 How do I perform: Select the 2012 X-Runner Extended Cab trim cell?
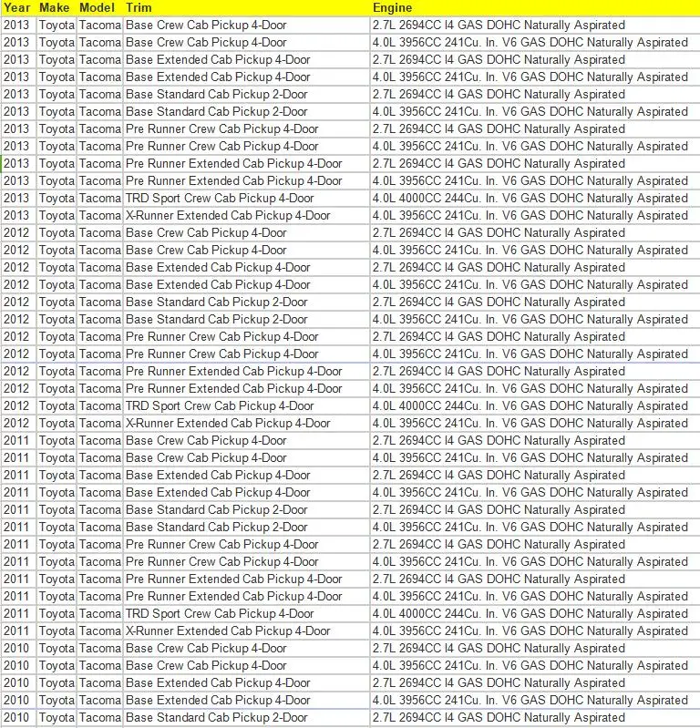(x=246, y=424)
